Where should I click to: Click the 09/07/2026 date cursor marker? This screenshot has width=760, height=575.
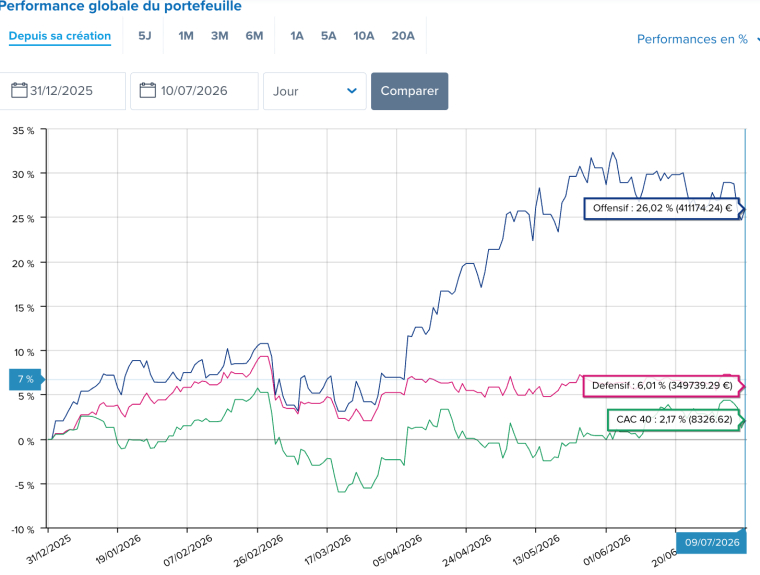tap(712, 542)
